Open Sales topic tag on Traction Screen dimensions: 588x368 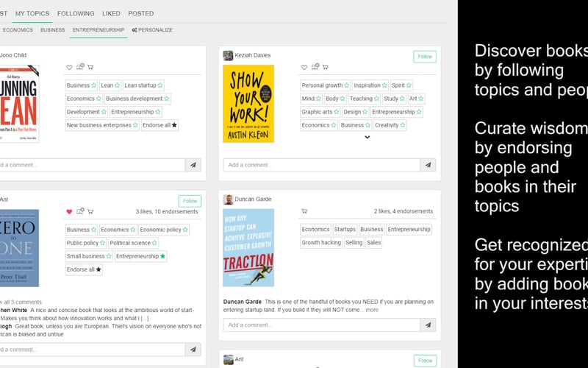(x=374, y=243)
